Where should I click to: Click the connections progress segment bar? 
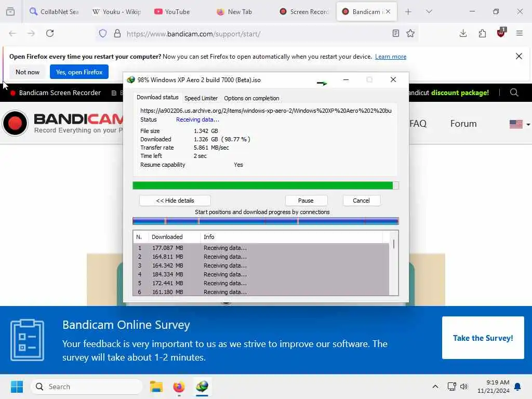pyautogui.click(x=265, y=221)
